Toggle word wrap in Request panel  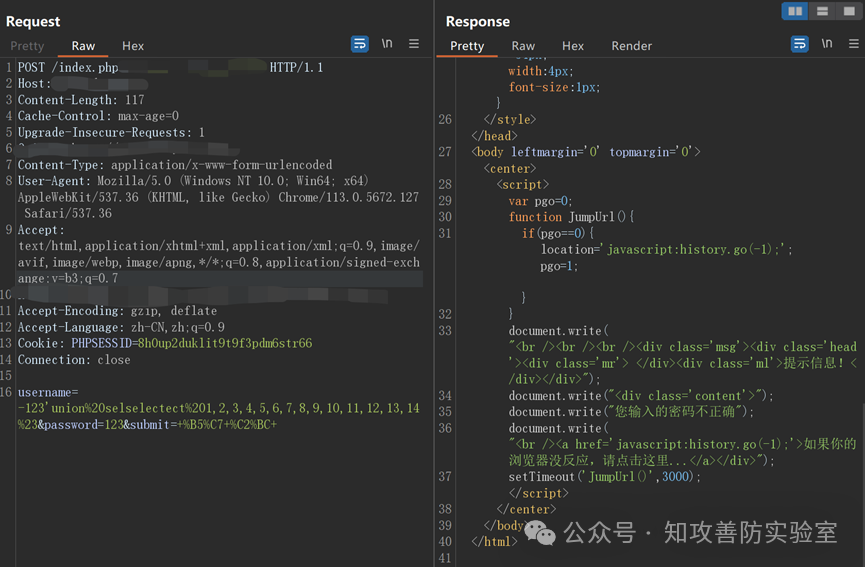[360, 44]
